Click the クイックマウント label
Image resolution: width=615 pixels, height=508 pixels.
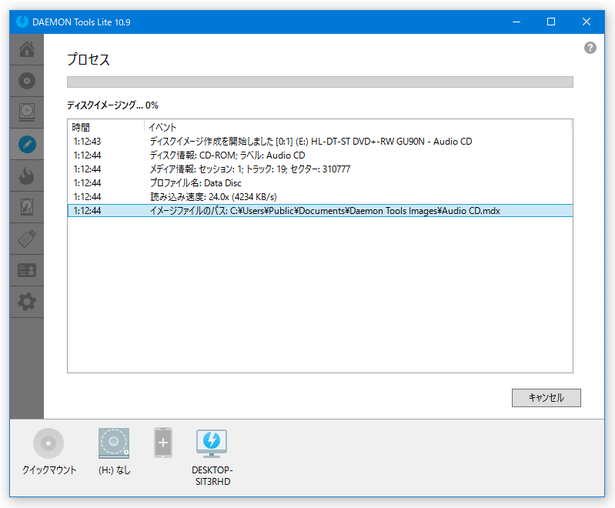pyautogui.click(x=49, y=470)
